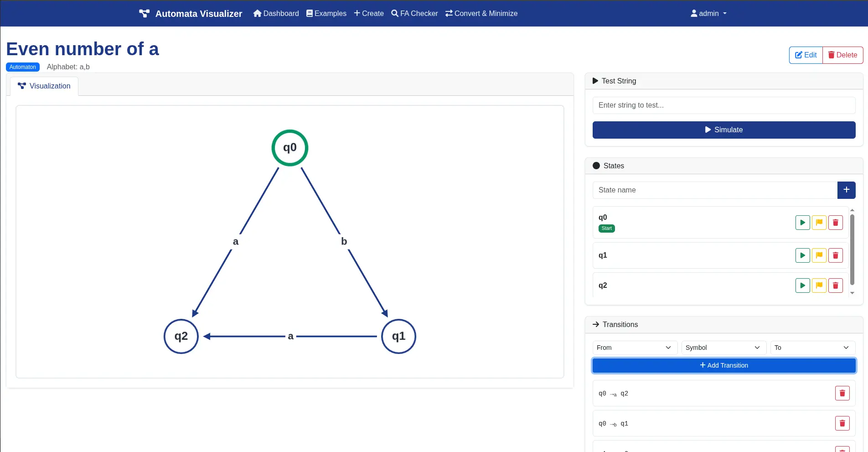The image size is (868, 452).
Task: Click the Edit button
Action: point(806,55)
